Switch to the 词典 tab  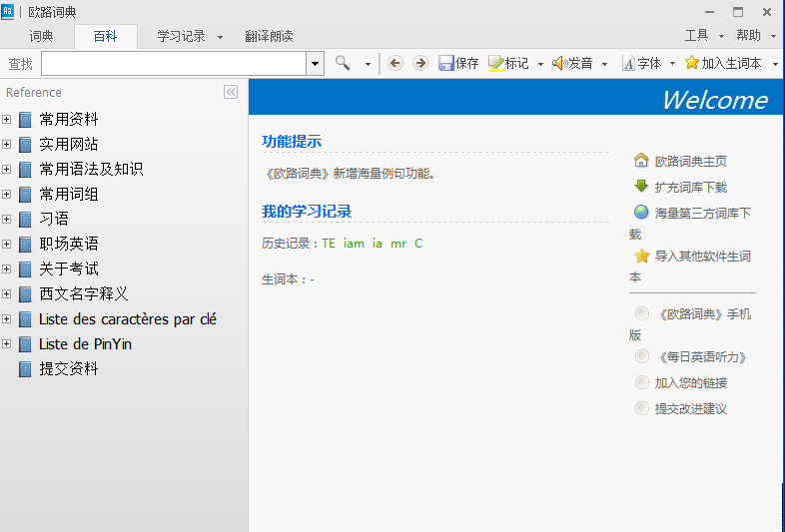point(41,36)
